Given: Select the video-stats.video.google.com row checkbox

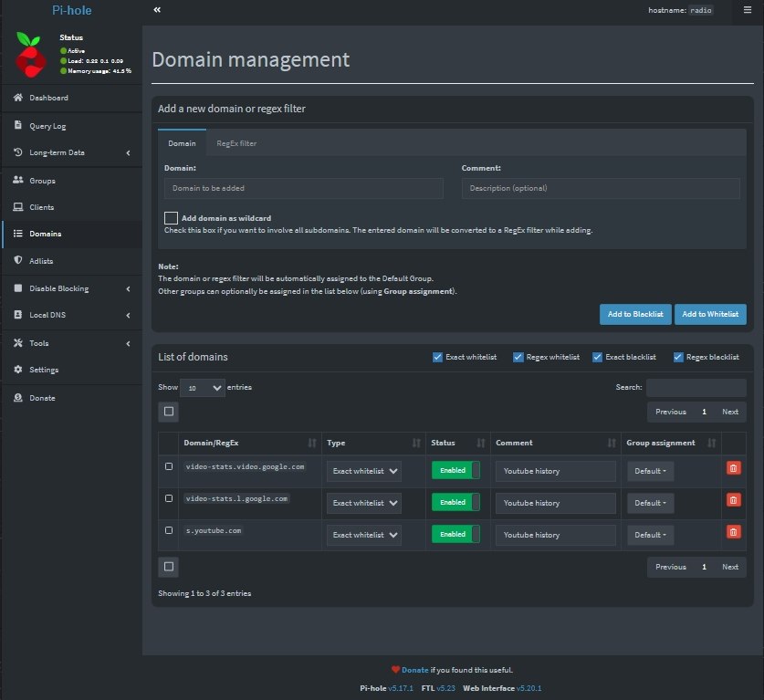Looking at the screenshot, I should tap(169, 466).
